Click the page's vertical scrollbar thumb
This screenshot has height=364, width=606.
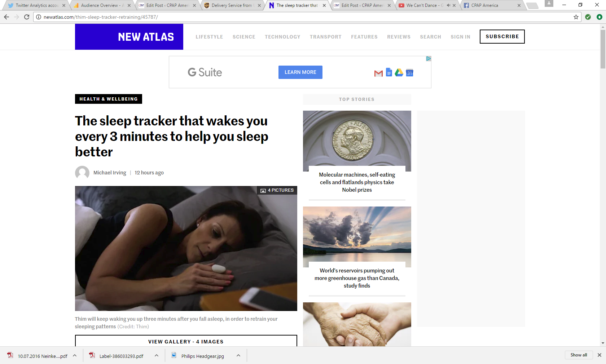(603, 49)
